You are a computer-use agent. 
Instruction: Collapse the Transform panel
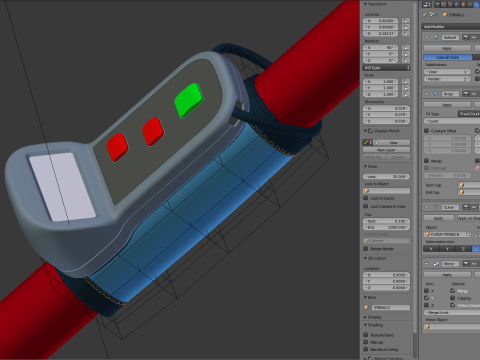click(x=365, y=4)
